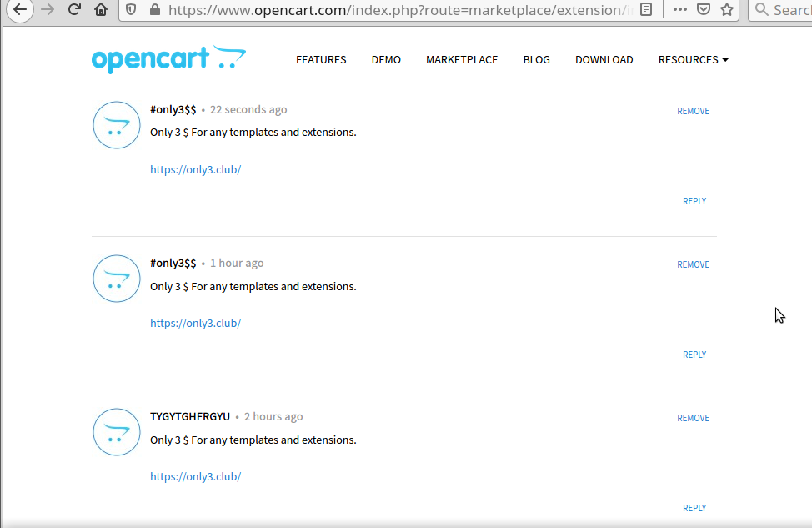This screenshot has width=812, height=528.
Task: Go to MARKETPLACE in the navigation
Action: (x=462, y=59)
